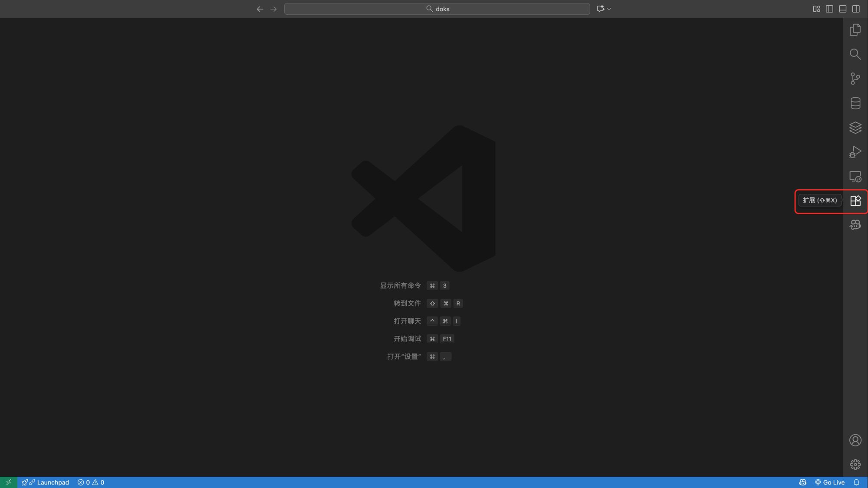Toggle the secondary side bar layout button

point(856,9)
